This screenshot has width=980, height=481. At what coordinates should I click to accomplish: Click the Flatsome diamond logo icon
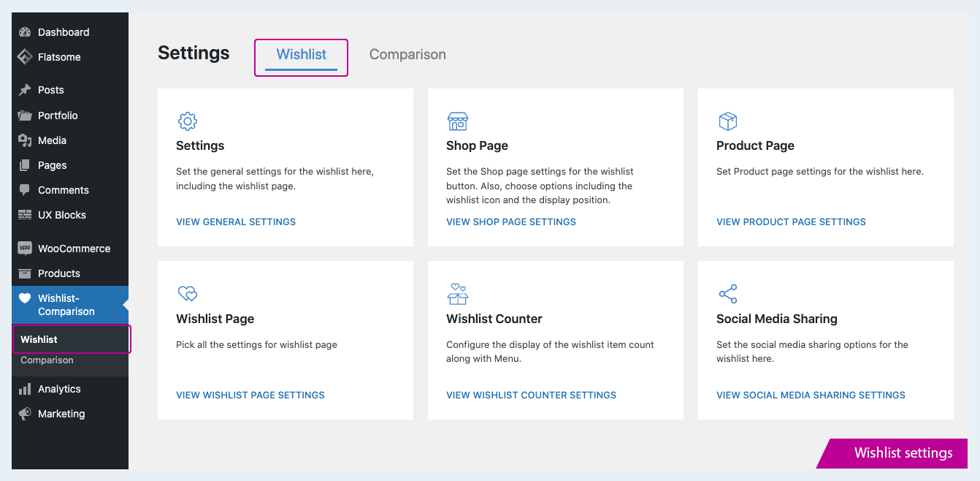pyautogui.click(x=25, y=57)
